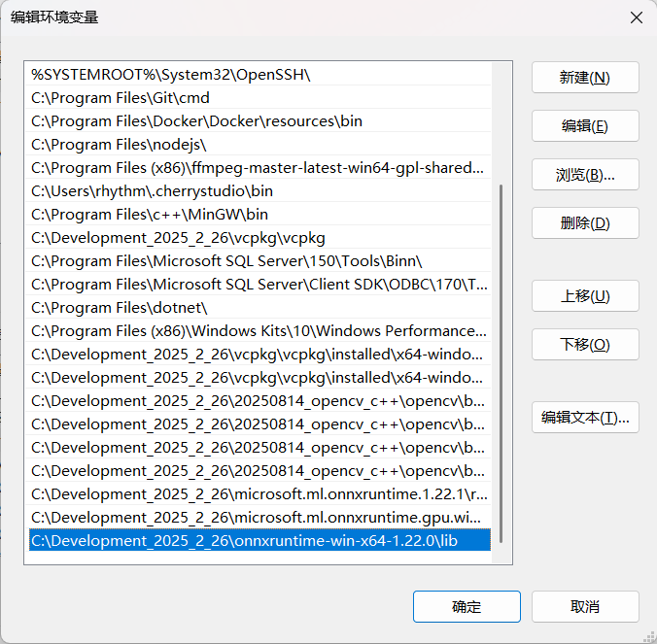This screenshot has height=644, width=657.
Task: Select %SYSTEMROOT%\System32\OpenSSH\ entry
Action: 259,75
